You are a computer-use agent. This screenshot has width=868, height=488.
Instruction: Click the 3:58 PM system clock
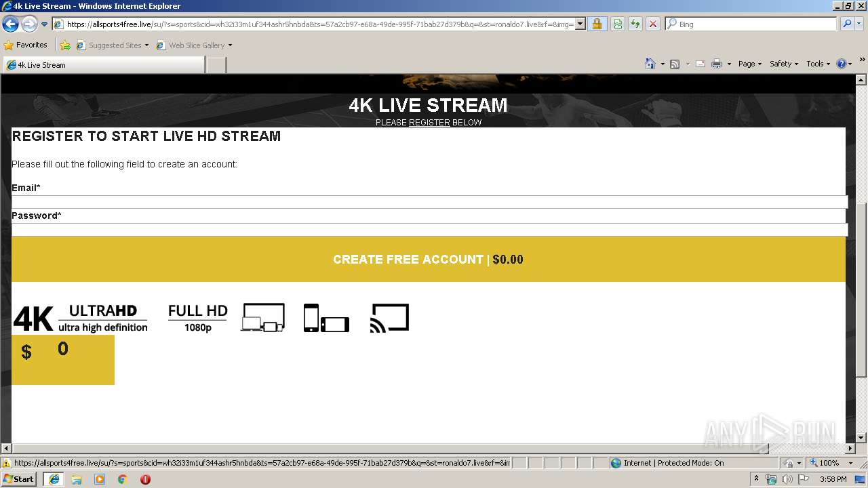click(833, 479)
